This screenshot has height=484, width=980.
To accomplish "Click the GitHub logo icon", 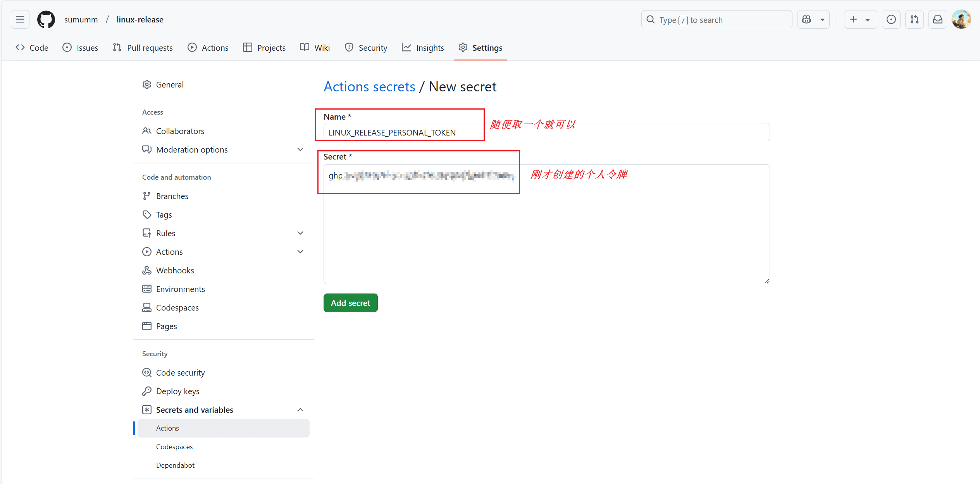I will pos(46,20).
